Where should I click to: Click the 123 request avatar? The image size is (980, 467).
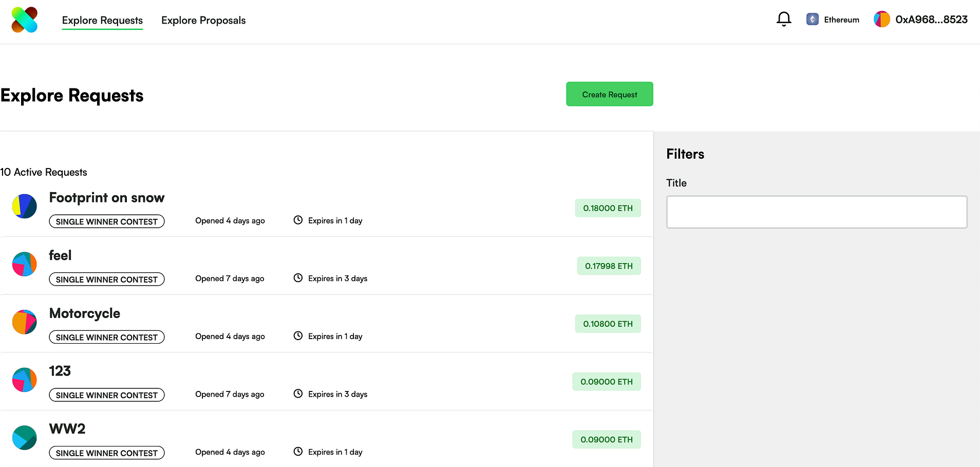click(25, 380)
